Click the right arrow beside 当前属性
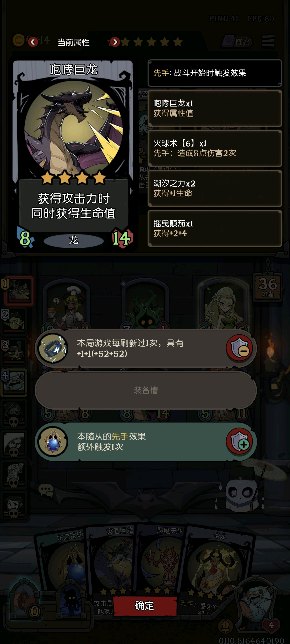 click(115, 42)
